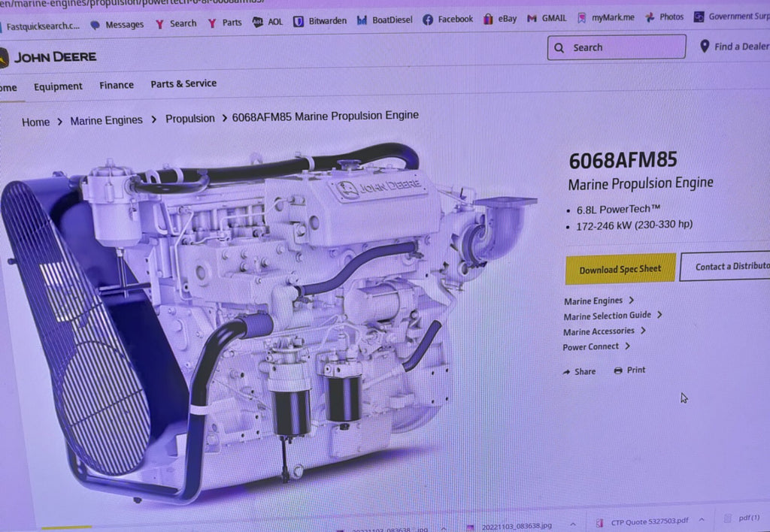Viewport: 770px width, 532px height.
Task: Click the Print printer icon
Action: [x=618, y=370]
